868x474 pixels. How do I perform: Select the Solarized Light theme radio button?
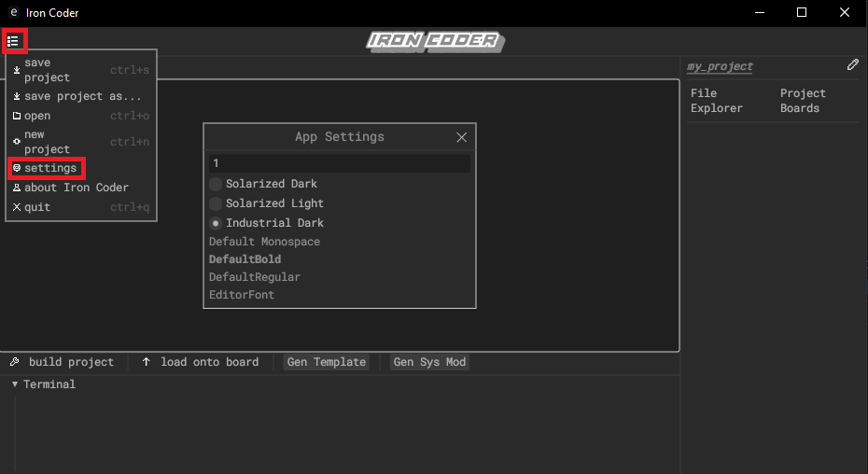[x=216, y=203]
